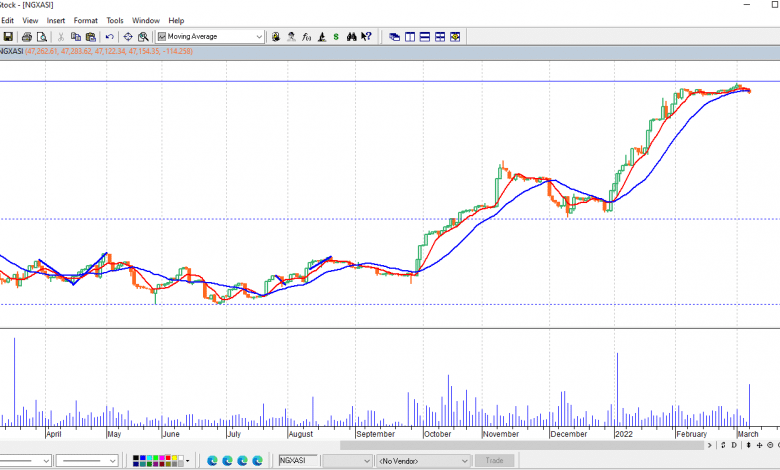
Task: Click the green dollar sign icon
Action: pyautogui.click(x=336, y=37)
